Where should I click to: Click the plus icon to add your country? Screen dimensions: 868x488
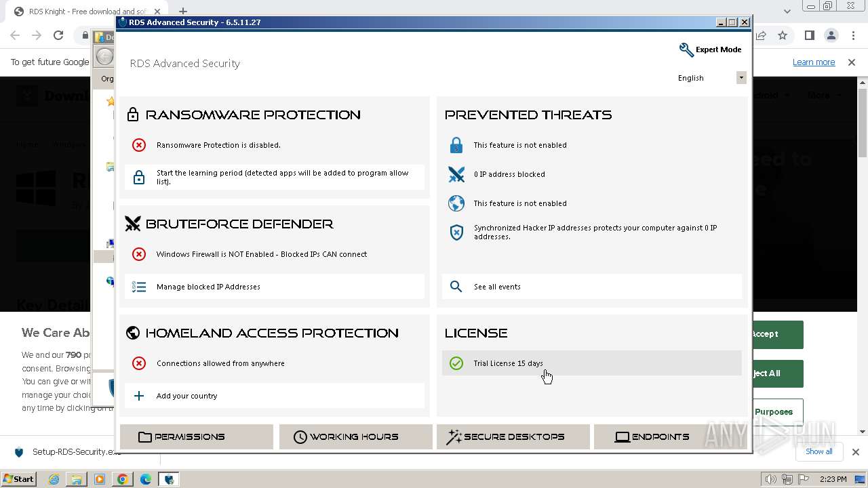click(x=139, y=396)
